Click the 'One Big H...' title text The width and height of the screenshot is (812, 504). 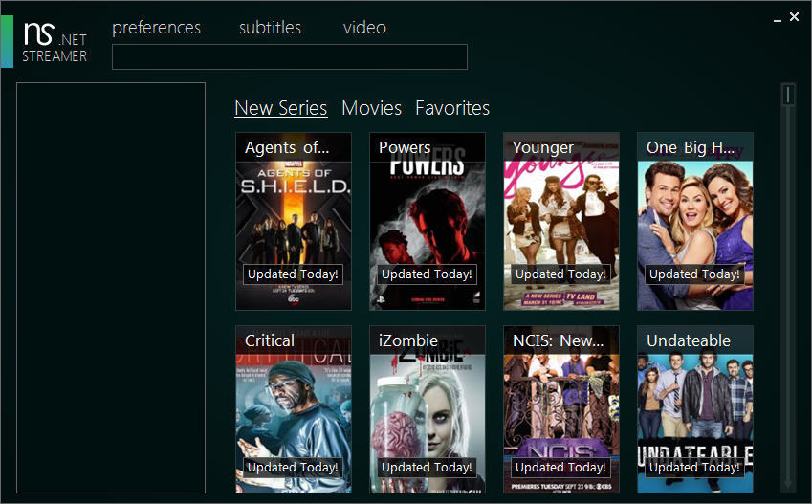click(691, 147)
